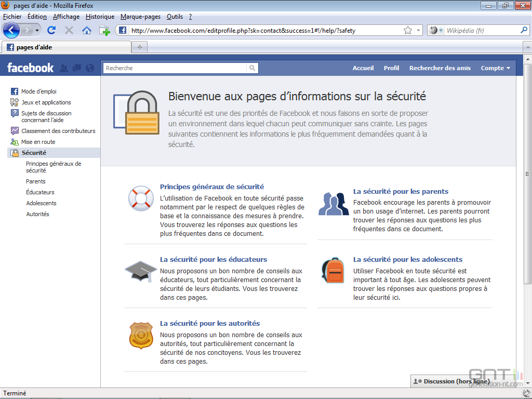
Task: Select Autorités in the sidebar submenu
Action: pyautogui.click(x=37, y=214)
